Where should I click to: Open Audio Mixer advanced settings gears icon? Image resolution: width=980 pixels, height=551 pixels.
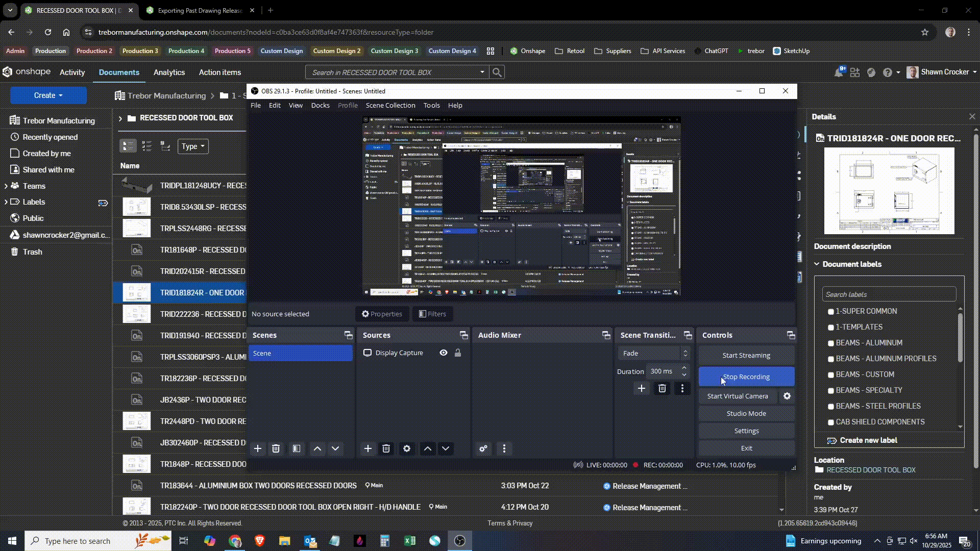[483, 448]
